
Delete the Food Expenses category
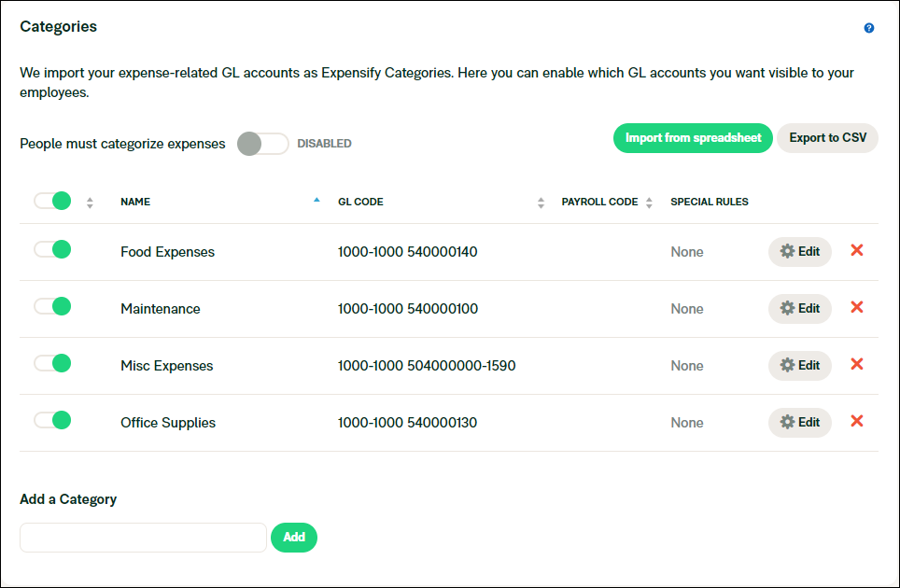point(856,250)
